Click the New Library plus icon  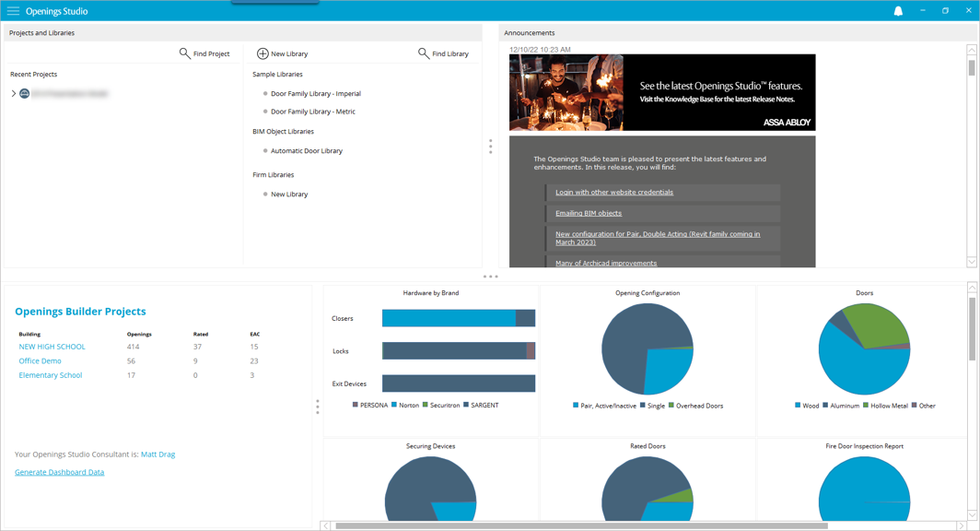[x=262, y=53]
